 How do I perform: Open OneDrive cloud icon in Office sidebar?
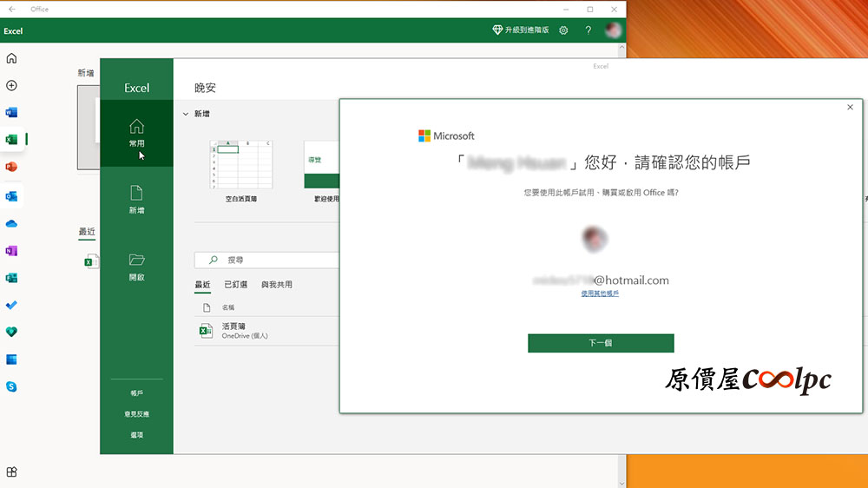[11, 224]
